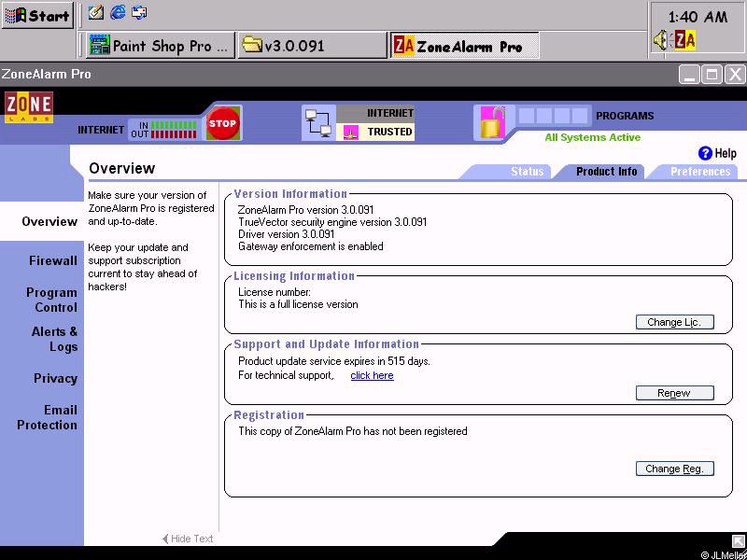Screen dimensions: 747x560
Task: Launch Internet Explorer from quick launch
Action: 118,12
